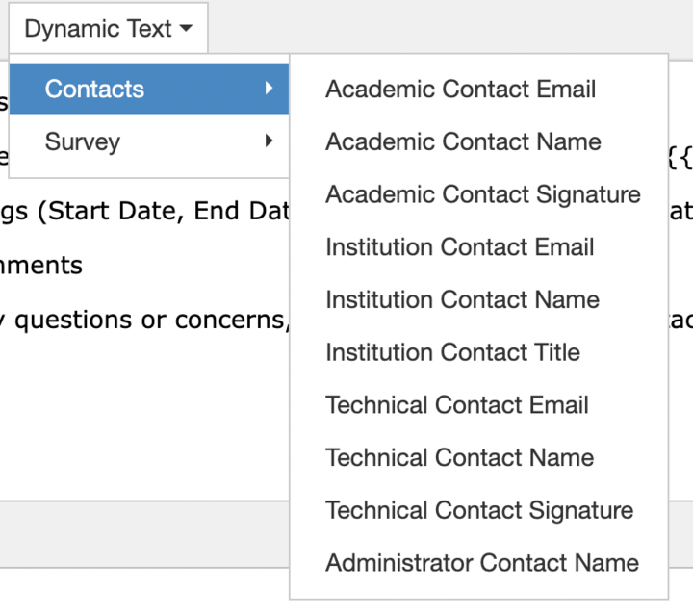This screenshot has width=693, height=616.
Task: Select the Survey menu entry
Action: (x=83, y=141)
